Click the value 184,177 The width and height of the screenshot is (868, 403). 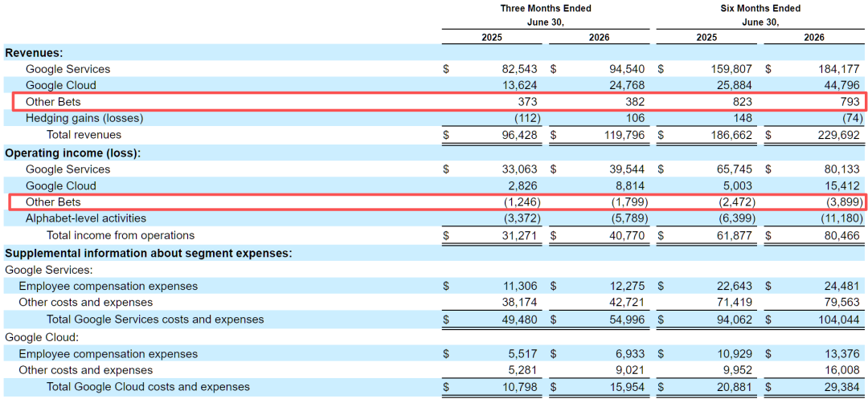(838, 69)
